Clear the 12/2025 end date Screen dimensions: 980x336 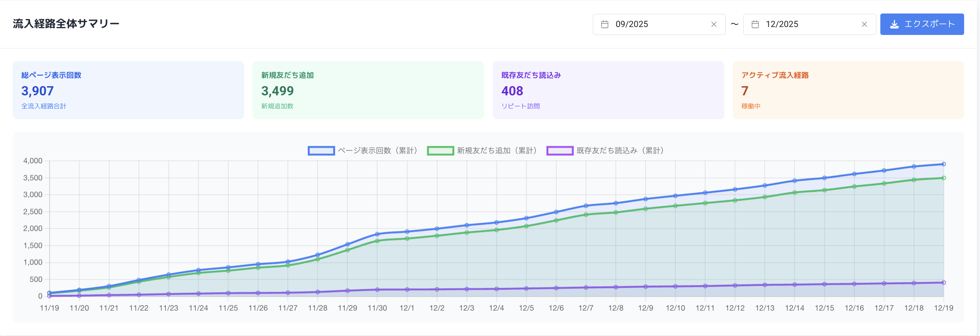coord(864,24)
